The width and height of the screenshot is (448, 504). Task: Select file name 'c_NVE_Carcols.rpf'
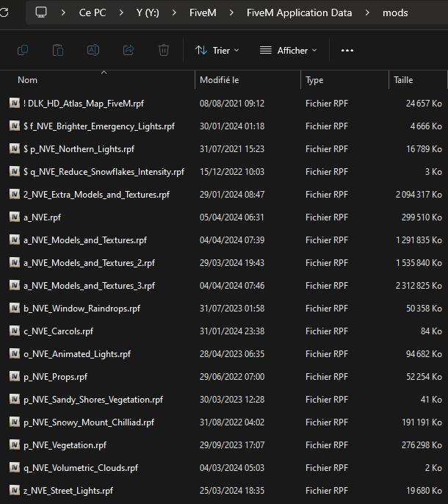(59, 331)
